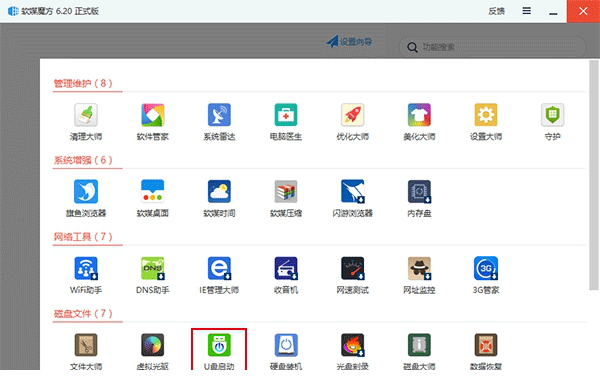
Task: Open 设置向导 setup wizard
Action: pos(349,42)
